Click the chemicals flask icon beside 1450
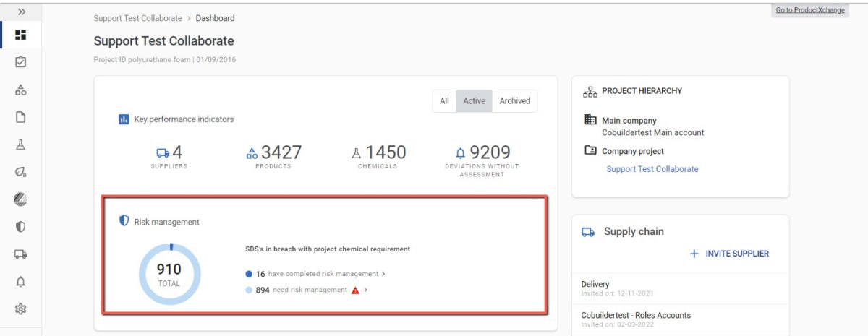 click(x=356, y=153)
